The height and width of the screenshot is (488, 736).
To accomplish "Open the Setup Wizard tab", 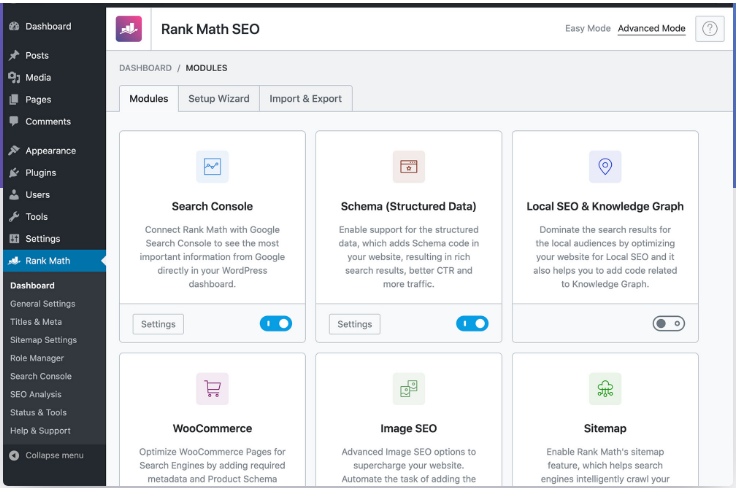I will coord(219,99).
